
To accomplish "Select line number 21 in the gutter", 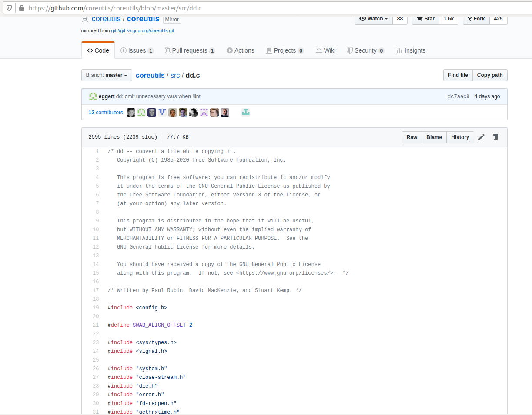I will click(96, 325).
